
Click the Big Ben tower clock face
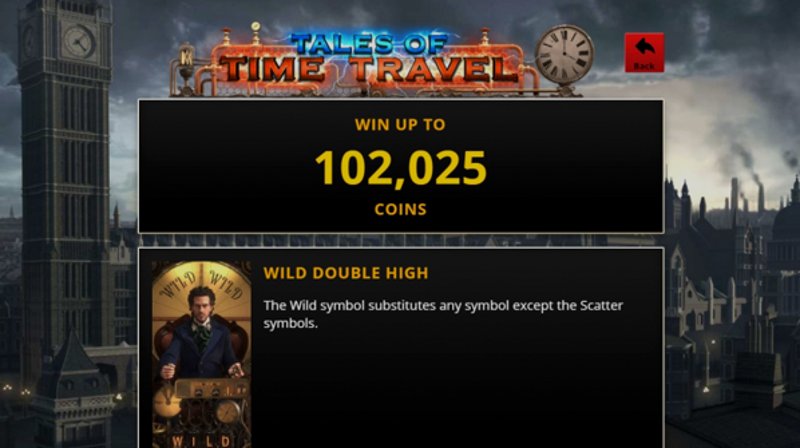(x=78, y=41)
